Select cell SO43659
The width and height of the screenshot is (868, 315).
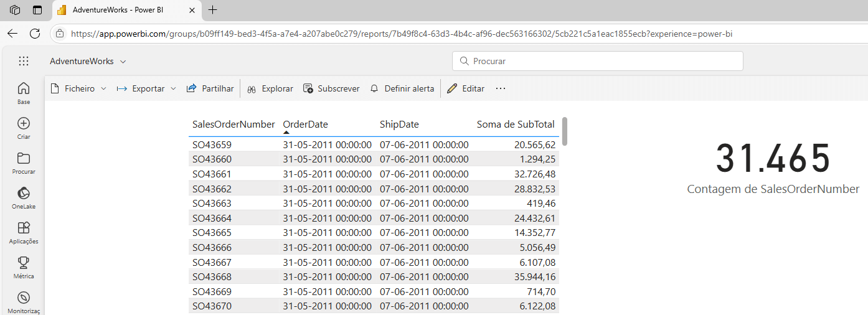click(212, 144)
